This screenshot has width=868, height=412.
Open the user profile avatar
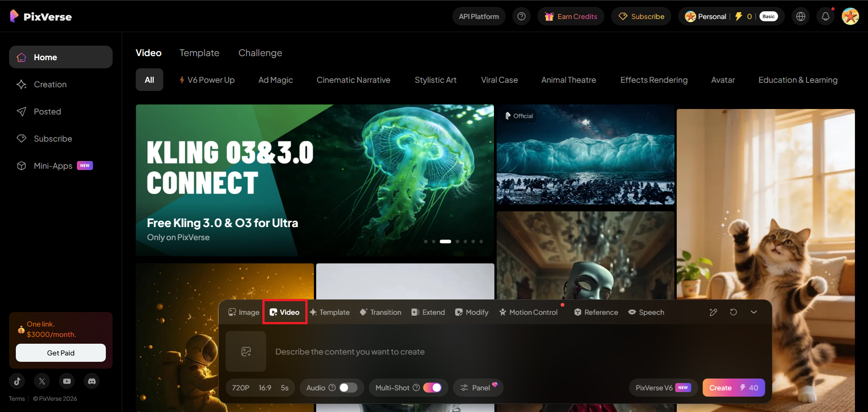click(850, 16)
